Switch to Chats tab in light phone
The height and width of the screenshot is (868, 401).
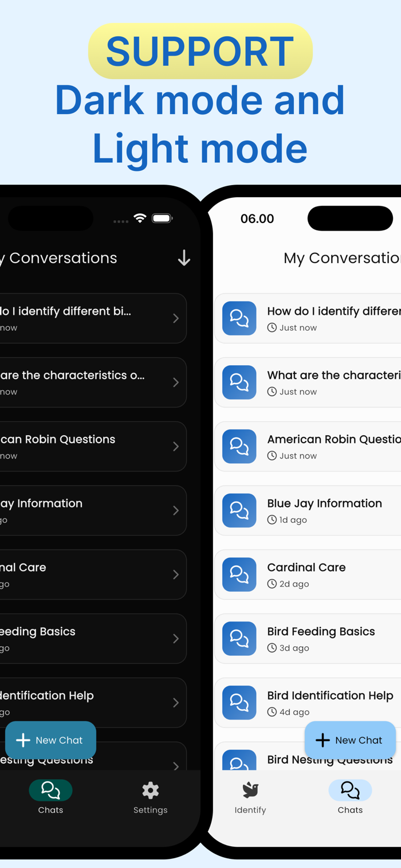350,797
